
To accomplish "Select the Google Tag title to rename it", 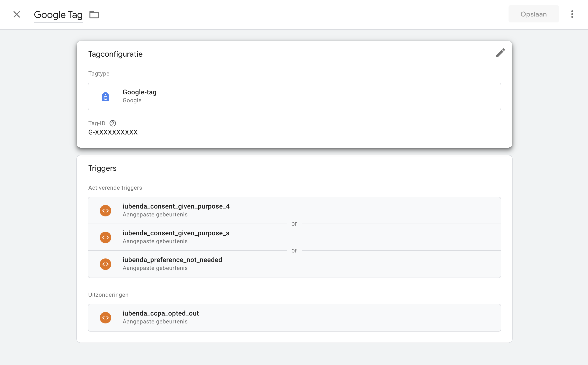I will tap(58, 15).
